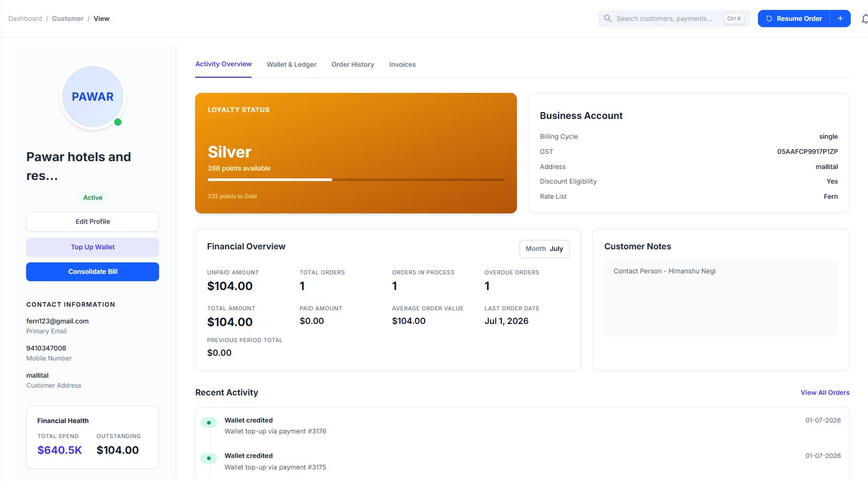Click GST value 05AAFCP9917P1ZP
This screenshot has height=482, width=868.
coord(807,152)
